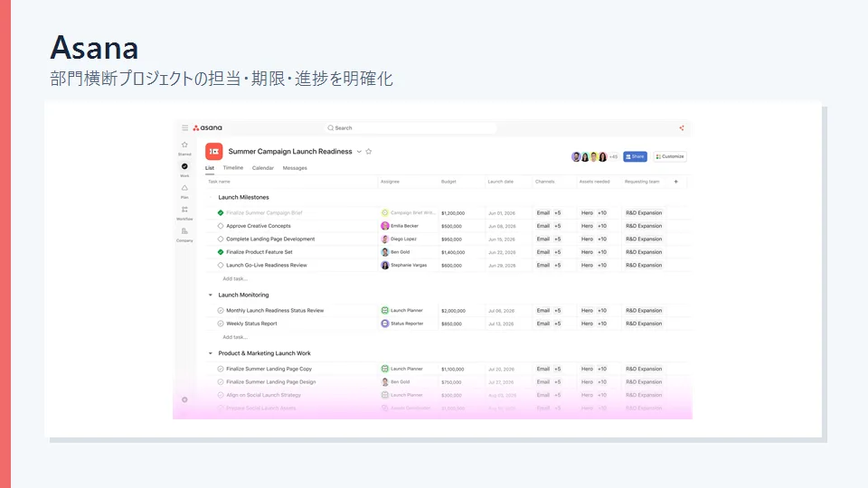Collapse the Product & Marketing Launch Work section

pos(211,353)
